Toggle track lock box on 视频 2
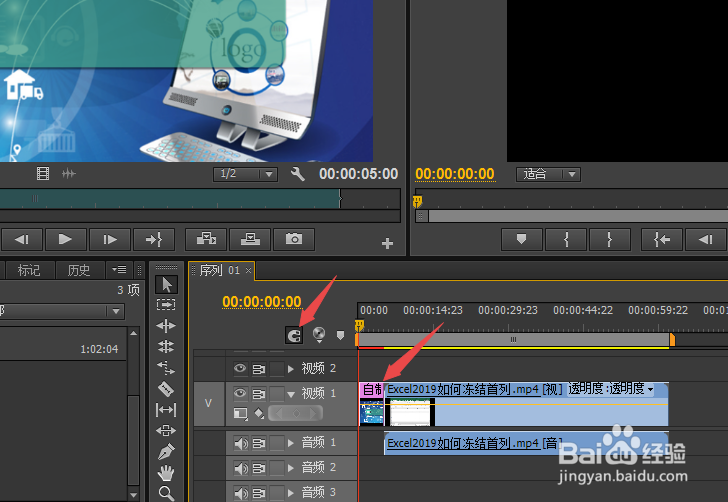The height and width of the screenshot is (502, 728). pyautogui.click(x=277, y=369)
